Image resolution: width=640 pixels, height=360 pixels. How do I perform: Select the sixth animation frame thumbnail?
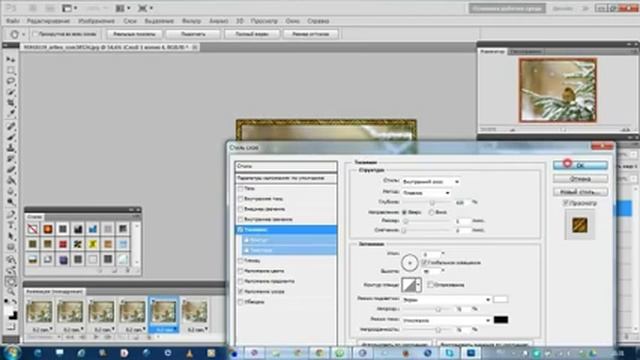[x=194, y=312]
